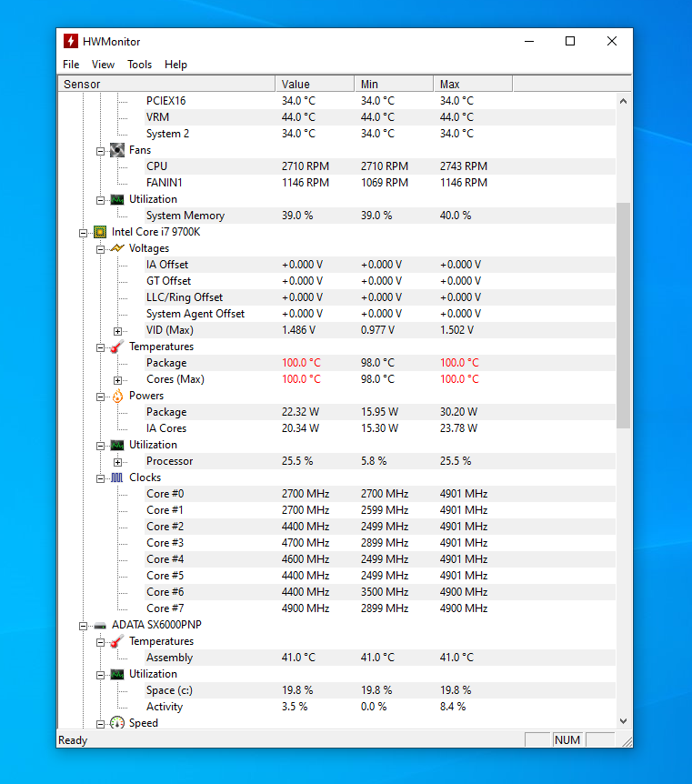Viewport: 692px width, 784px height.
Task: Click the Intel Core i7 9700K chip icon
Action: point(100,232)
